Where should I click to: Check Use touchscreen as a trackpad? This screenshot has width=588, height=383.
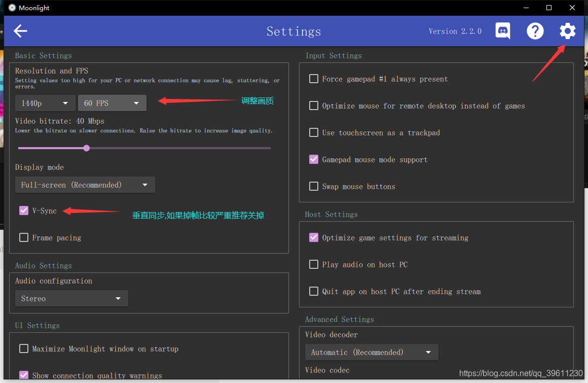[x=313, y=132]
